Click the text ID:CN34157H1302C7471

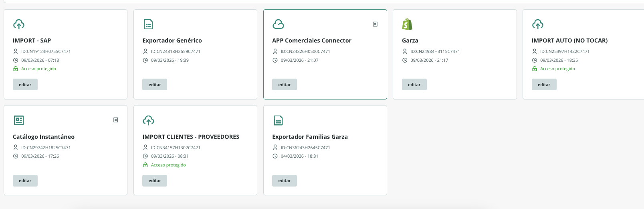click(x=176, y=148)
